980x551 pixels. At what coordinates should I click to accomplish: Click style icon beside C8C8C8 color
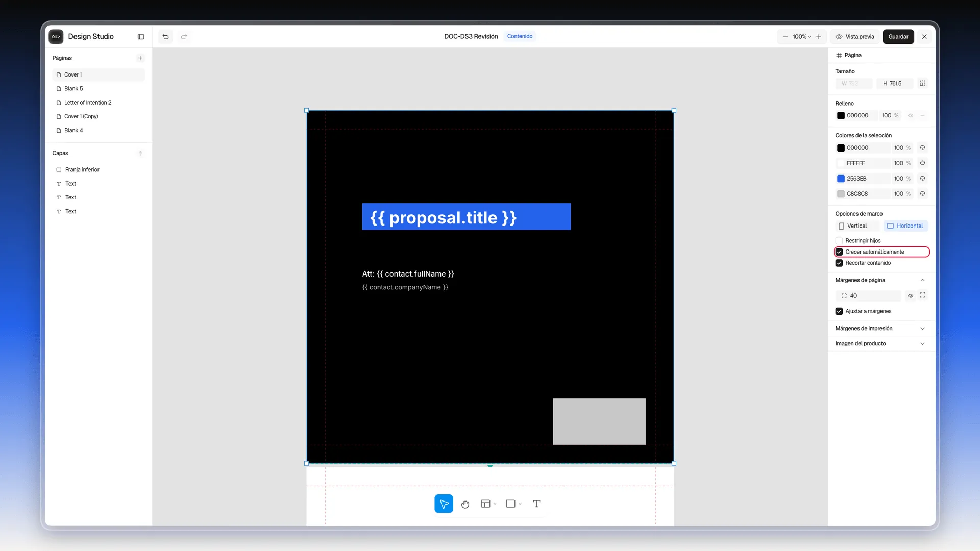(x=922, y=194)
